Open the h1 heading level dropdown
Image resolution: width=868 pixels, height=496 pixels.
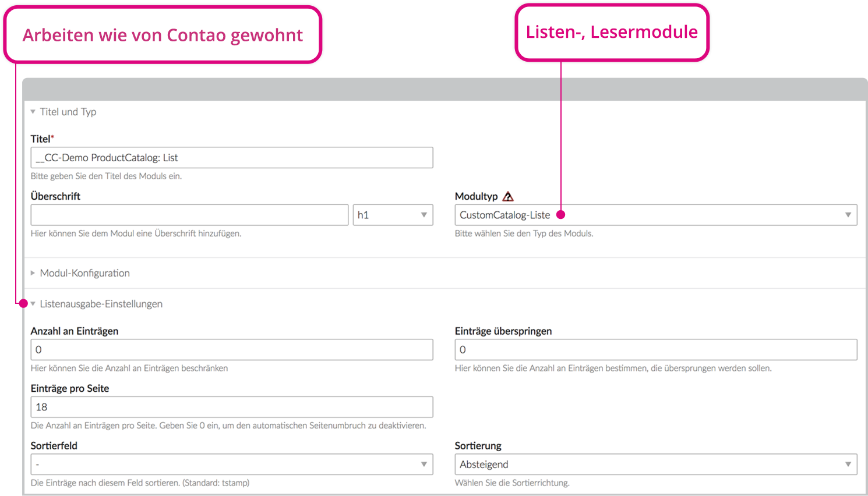[x=393, y=215]
